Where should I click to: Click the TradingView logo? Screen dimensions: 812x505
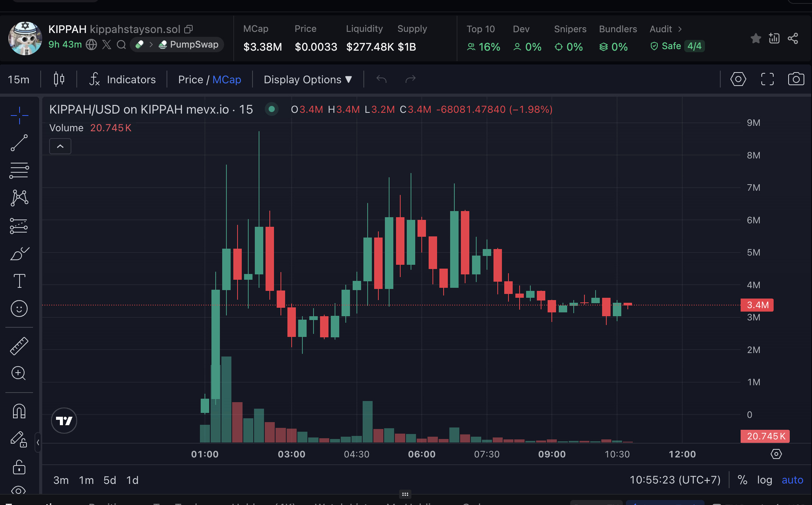(64, 421)
